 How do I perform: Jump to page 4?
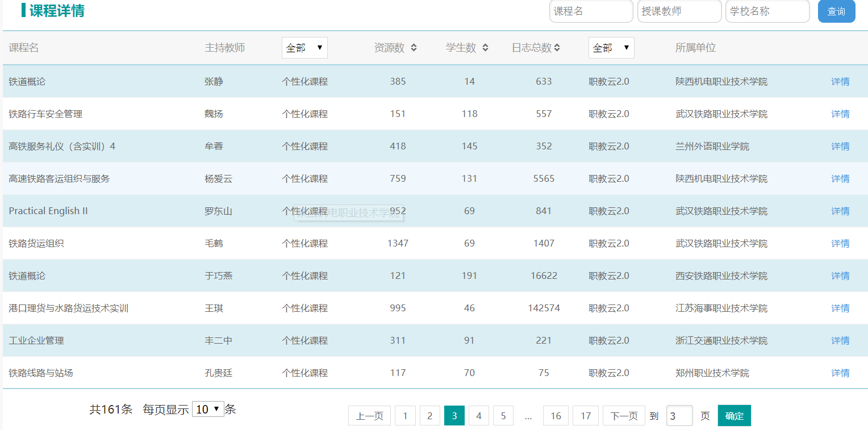pos(479,416)
